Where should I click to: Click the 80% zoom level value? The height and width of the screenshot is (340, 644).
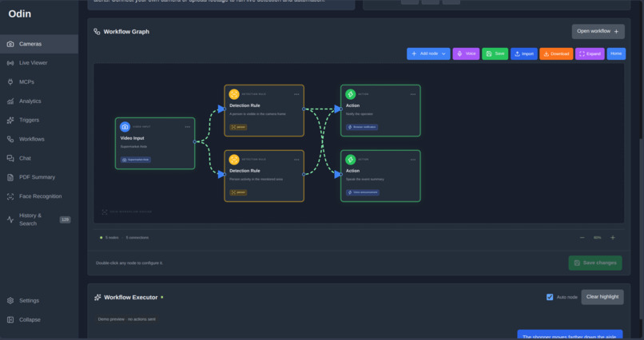point(597,238)
